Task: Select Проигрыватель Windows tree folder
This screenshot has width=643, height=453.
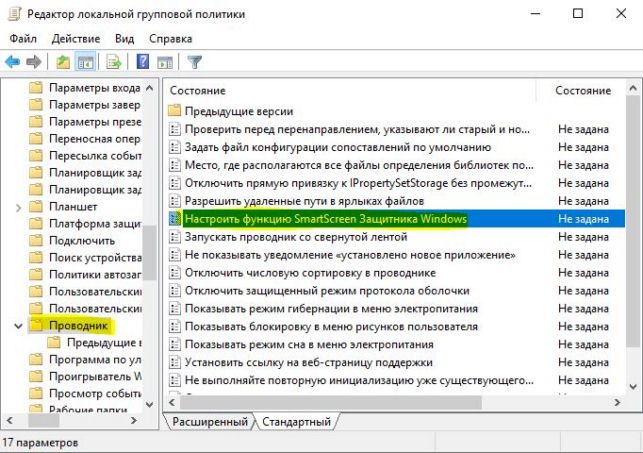Action: [95, 376]
